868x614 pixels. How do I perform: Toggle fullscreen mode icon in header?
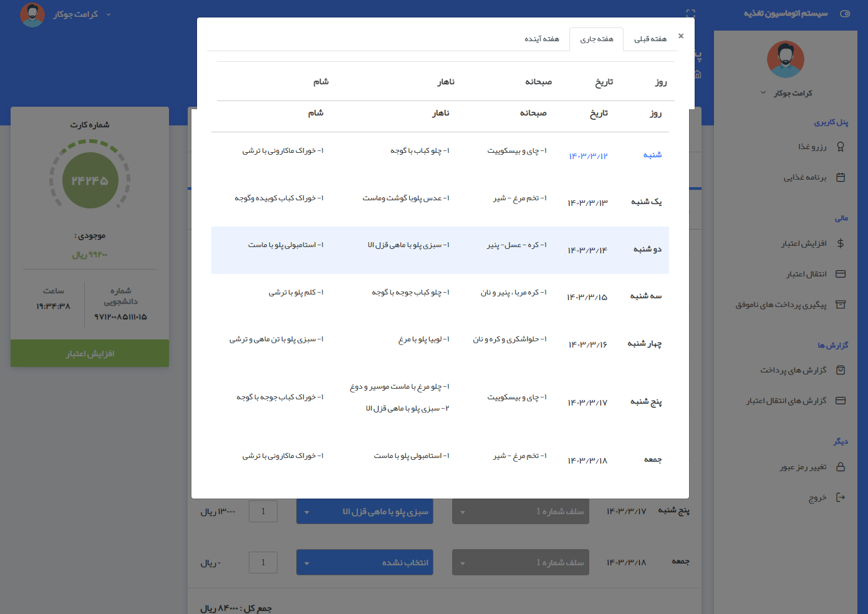pyautogui.click(x=690, y=14)
